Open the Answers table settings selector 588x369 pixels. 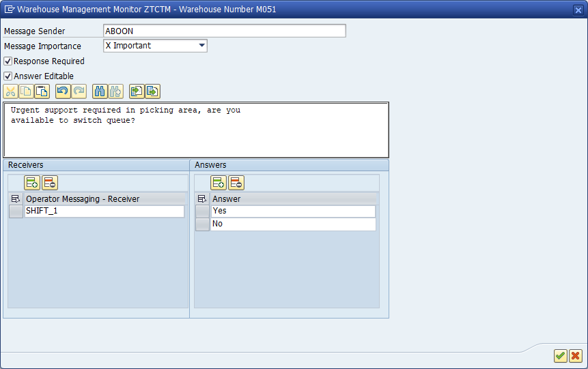[x=202, y=199]
